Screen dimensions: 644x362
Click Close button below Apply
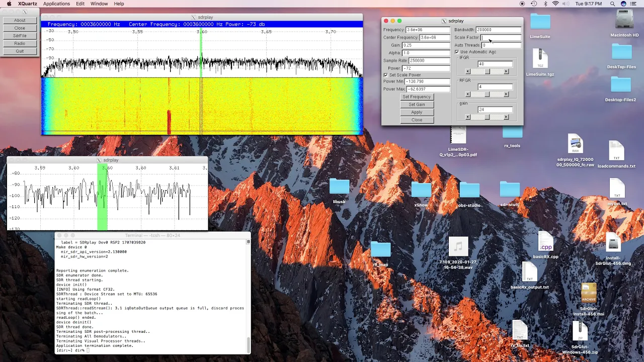click(x=417, y=120)
